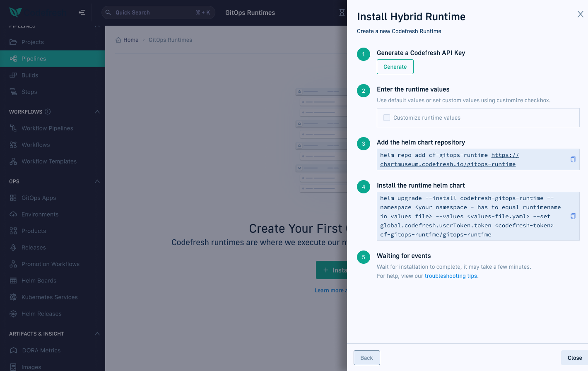The height and width of the screenshot is (371, 588).
Task: Click the Images icon in sidebar
Action: (13, 367)
